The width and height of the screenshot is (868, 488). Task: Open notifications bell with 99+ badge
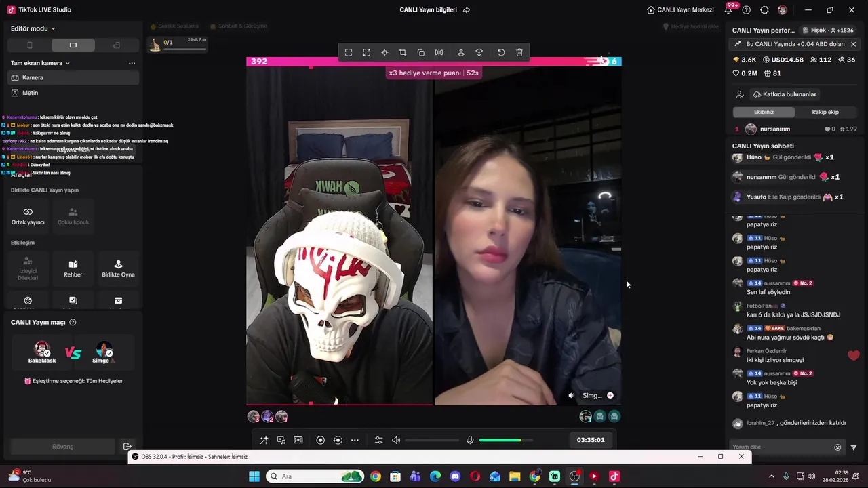pyautogui.click(x=729, y=9)
